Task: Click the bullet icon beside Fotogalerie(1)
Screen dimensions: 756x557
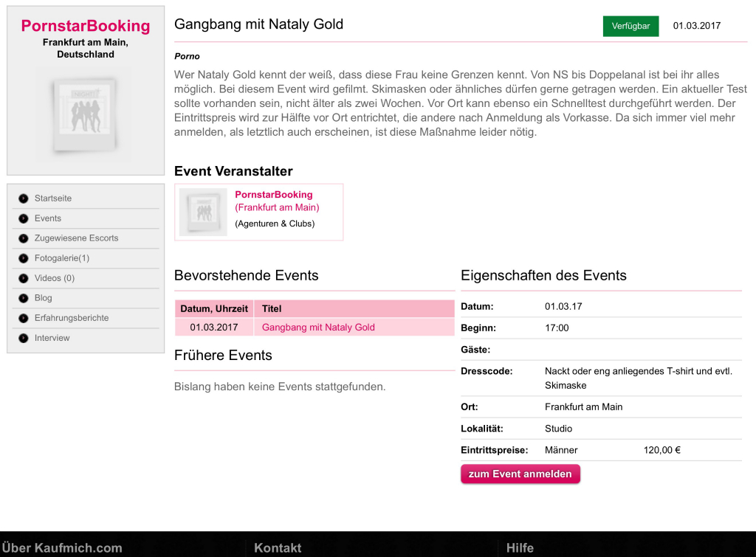Action: click(23, 258)
